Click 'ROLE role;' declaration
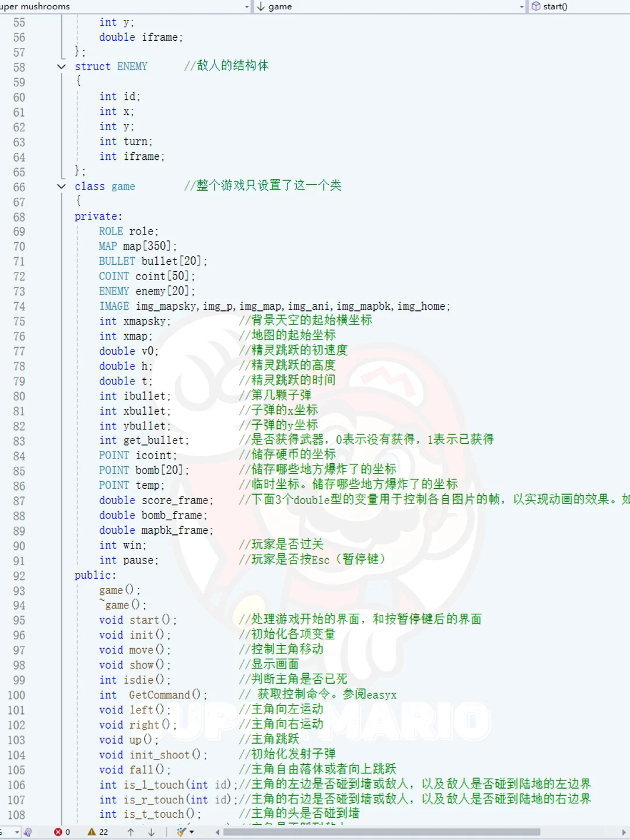 128,232
